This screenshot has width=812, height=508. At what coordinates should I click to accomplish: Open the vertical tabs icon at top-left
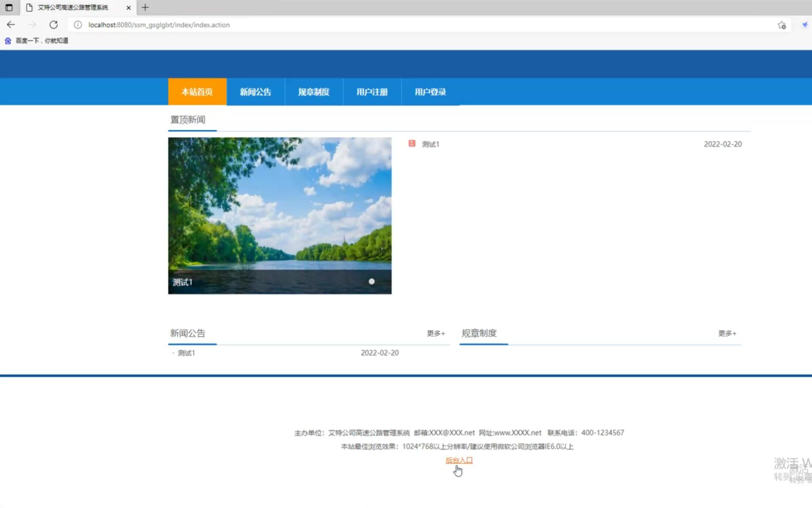(8, 7)
